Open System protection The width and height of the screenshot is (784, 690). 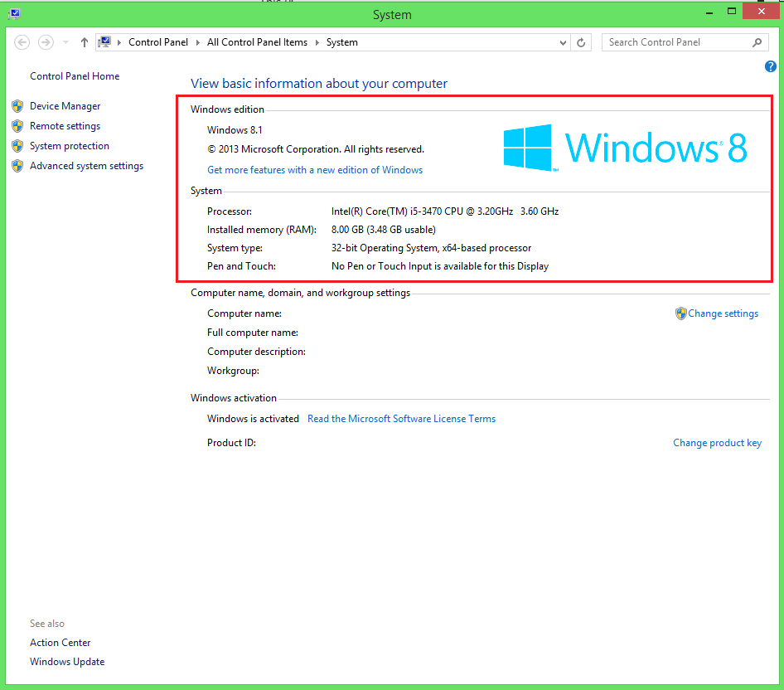69,146
